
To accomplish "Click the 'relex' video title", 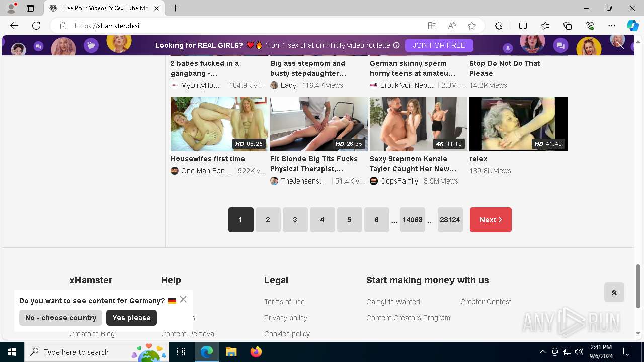I will 478,159.
